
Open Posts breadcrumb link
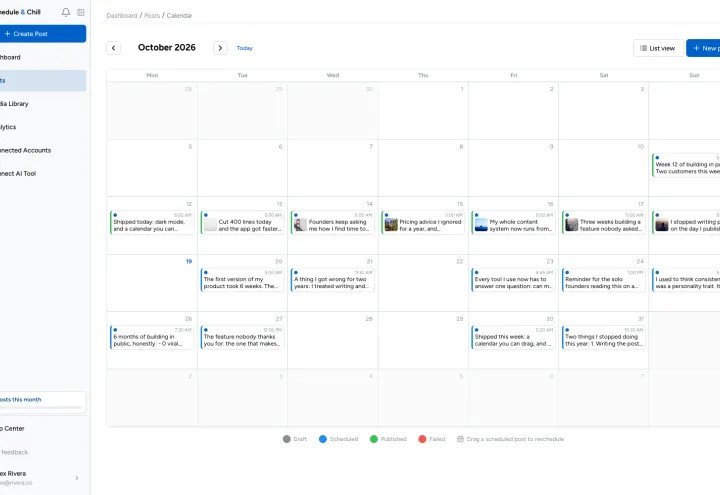(152, 16)
